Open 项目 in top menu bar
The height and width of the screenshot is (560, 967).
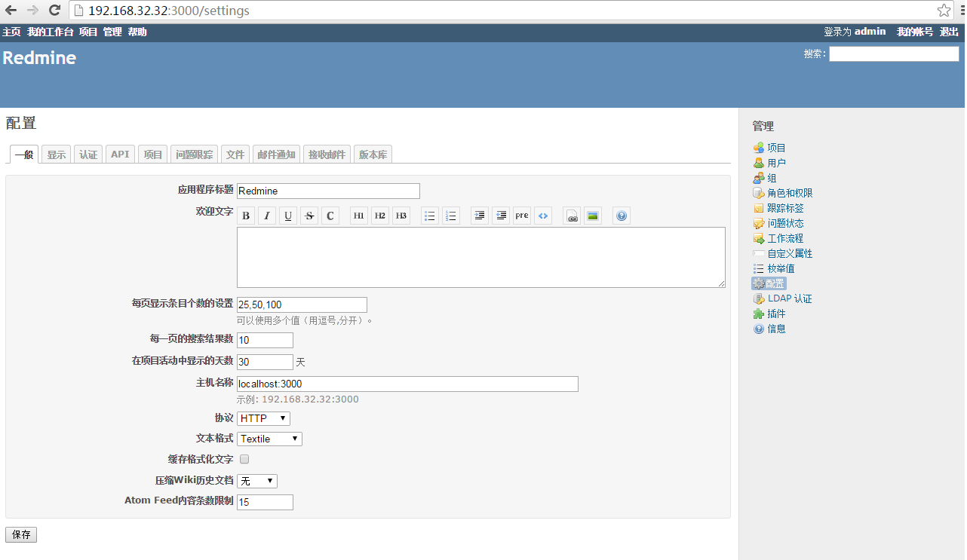point(88,32)
